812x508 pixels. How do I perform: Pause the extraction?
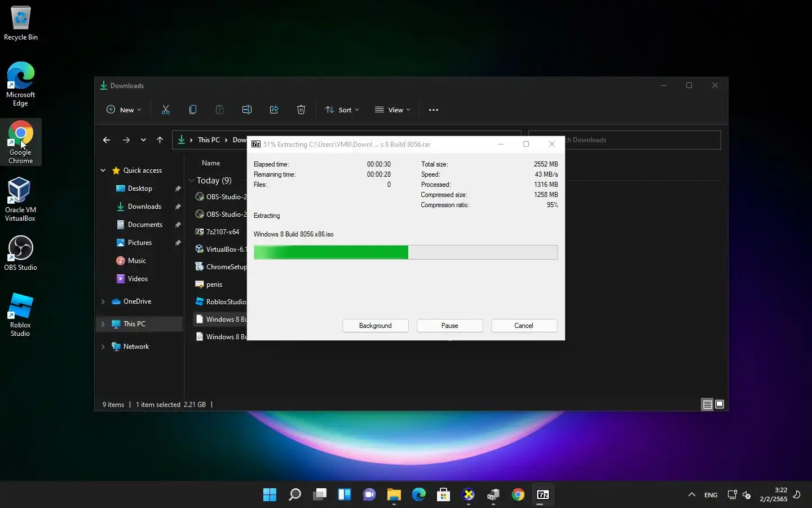(x=449, y=326)
